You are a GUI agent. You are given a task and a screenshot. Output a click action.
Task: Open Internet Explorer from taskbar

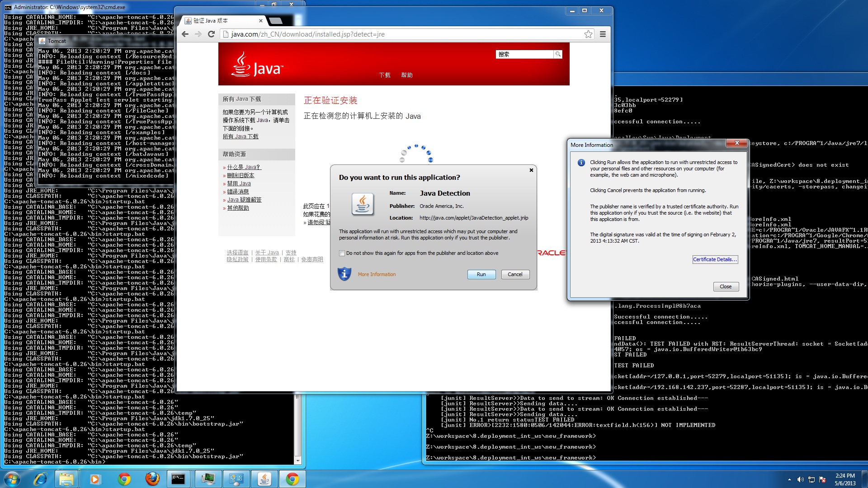[40, 479]
